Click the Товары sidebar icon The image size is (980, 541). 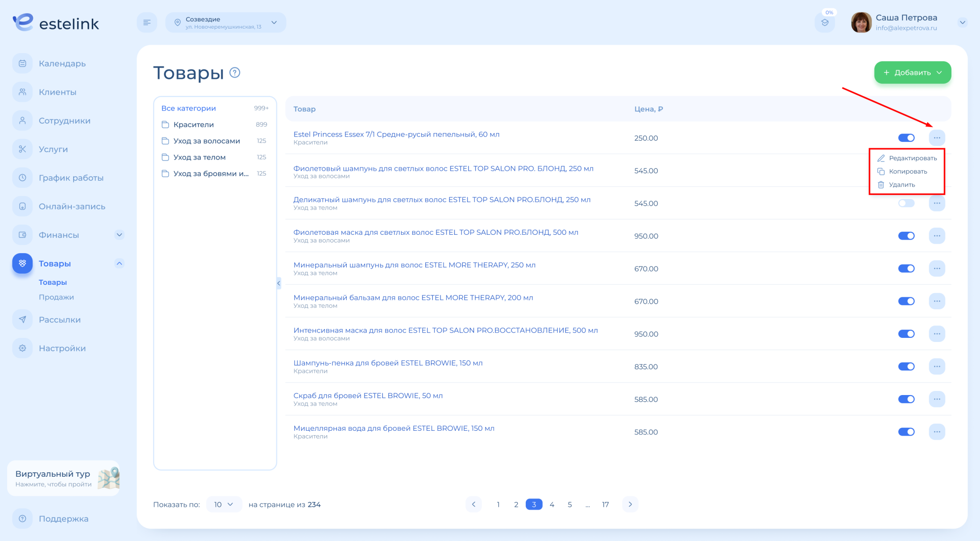point(22,263)
